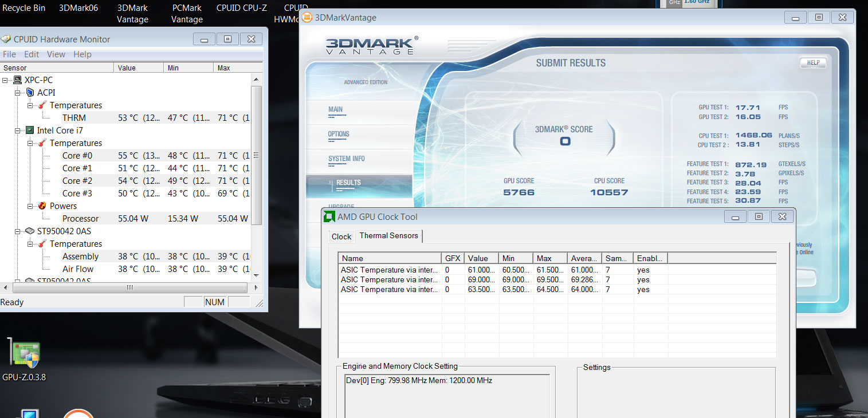This screenshot has height=418, width=868.
Task: Open the File menu in Hardware Monitor
Action: [x=10, y=54]
